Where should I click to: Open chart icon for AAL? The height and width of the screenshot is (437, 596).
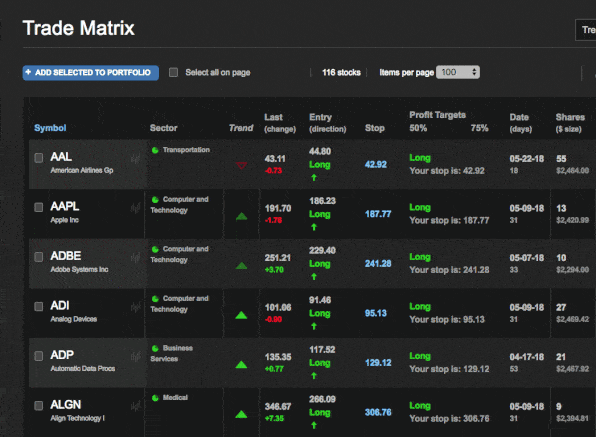[x=135, y=159]
